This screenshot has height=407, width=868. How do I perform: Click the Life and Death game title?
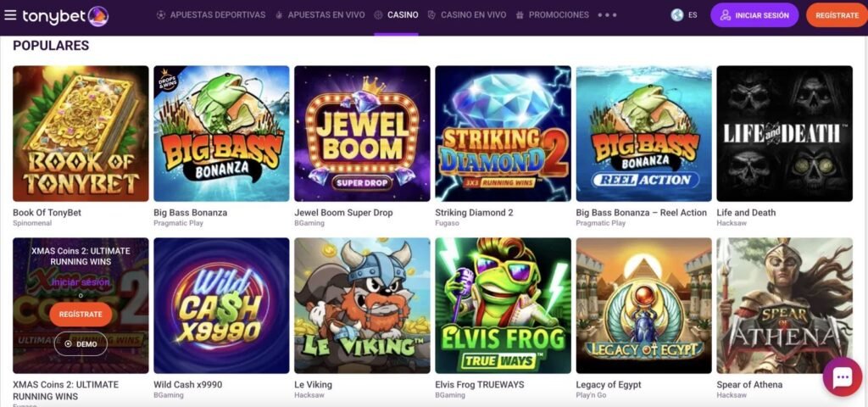pos(746,213)
